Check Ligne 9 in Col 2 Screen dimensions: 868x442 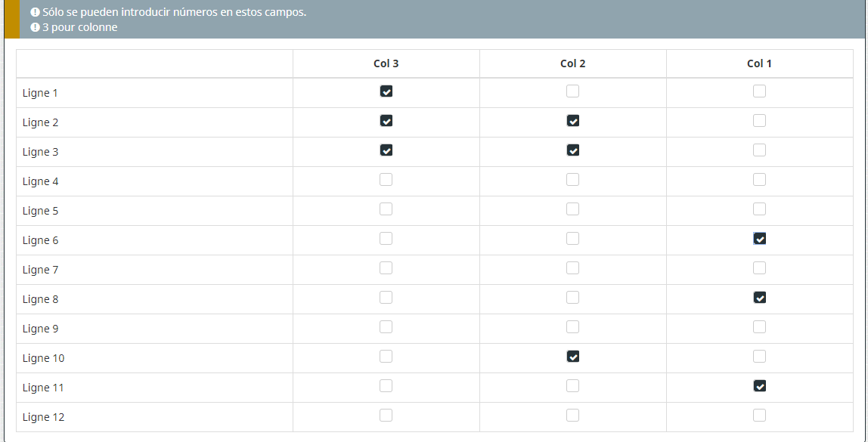coord(573,327)
